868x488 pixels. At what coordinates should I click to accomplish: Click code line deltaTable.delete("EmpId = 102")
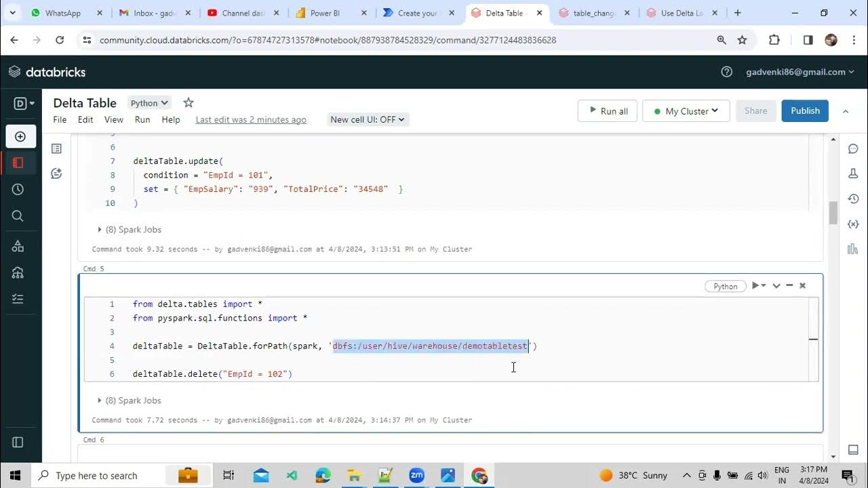coord(212,374)
